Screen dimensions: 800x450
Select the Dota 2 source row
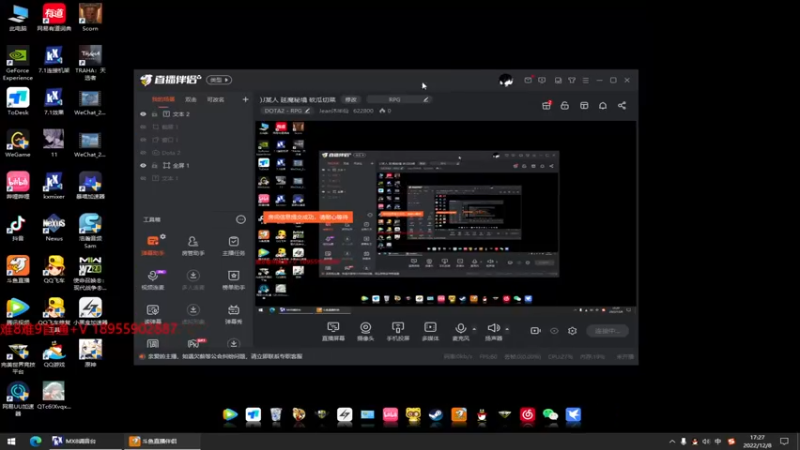click(x=194, y=153)
